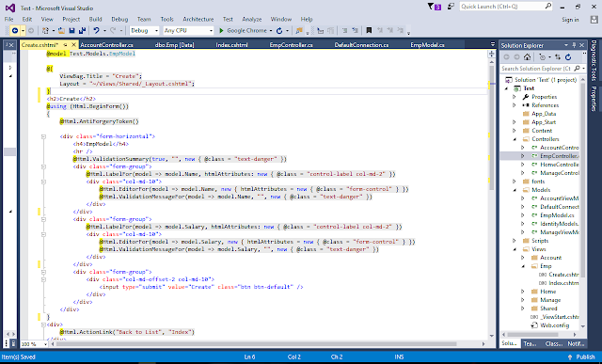Click the Undo arrow in toolbar
This screenshot has height=364, width=602.
[96, 31]
